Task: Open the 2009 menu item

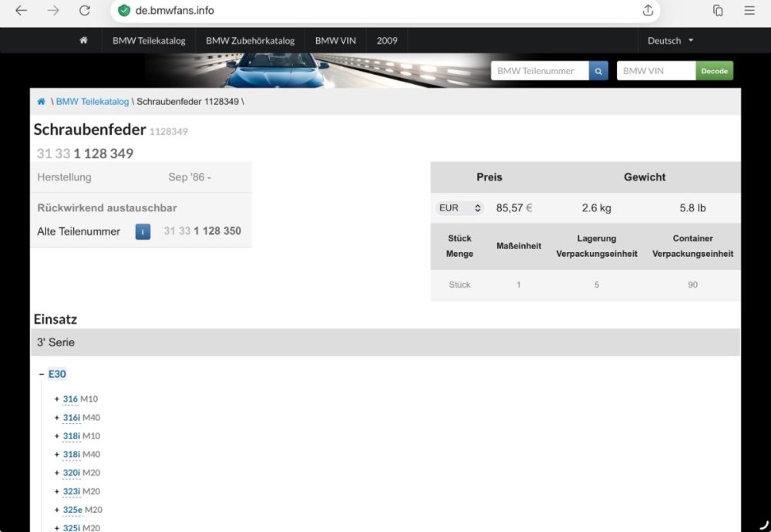Action: (x=387, y=41)
